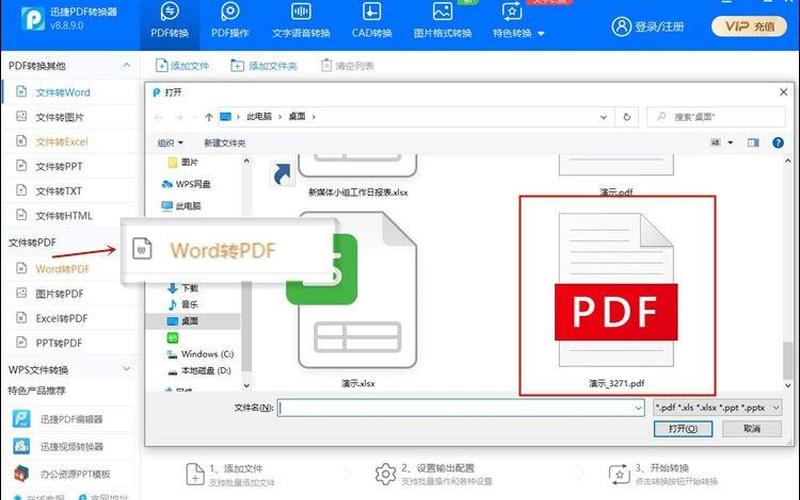The width and height of the screenshot is (800, 500).
Task: Open the 图片格式转换 tab
Action: coord(442,21)
